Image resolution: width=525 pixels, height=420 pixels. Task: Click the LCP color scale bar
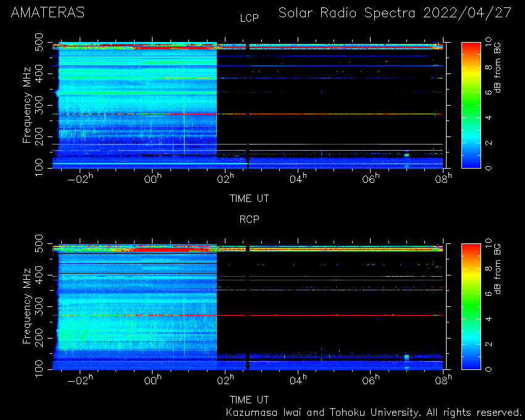[x=471, y=105]
